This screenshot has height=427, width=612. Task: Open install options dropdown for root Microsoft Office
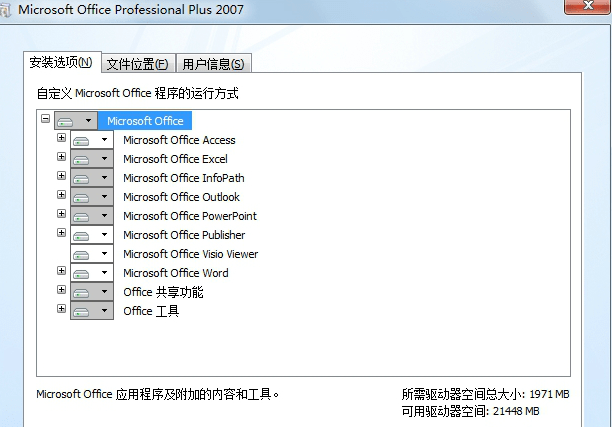89,121
